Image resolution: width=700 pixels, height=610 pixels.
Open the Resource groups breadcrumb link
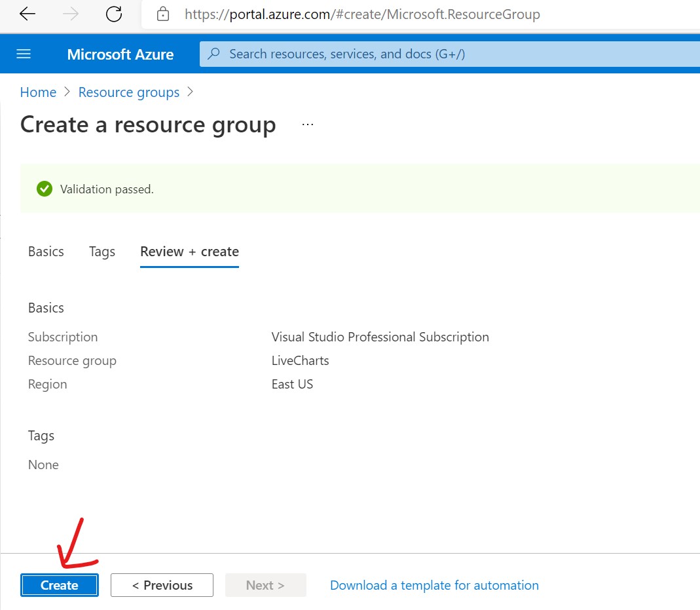pos(129,92)
